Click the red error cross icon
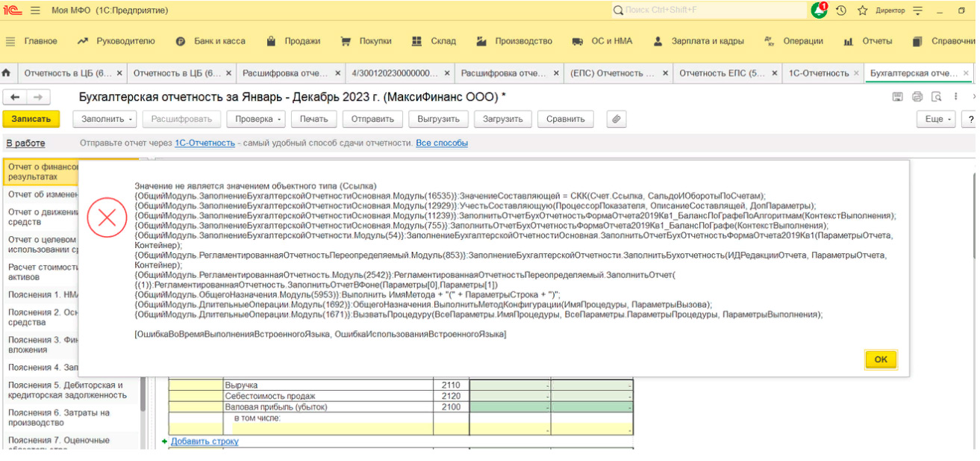 click(107, 217)
